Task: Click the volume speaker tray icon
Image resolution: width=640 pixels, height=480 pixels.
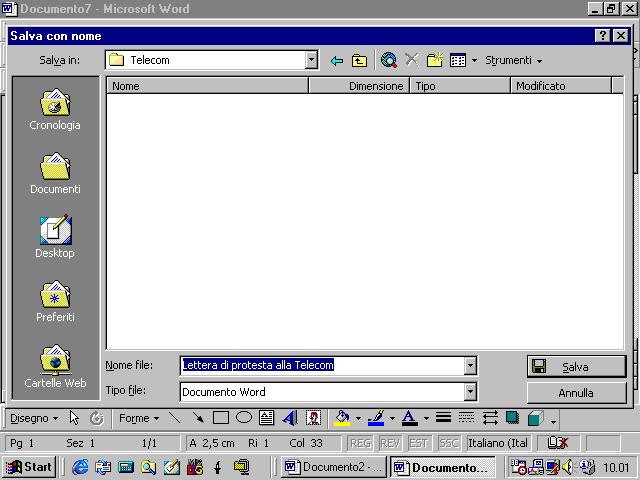Action: tap(568, 467)
